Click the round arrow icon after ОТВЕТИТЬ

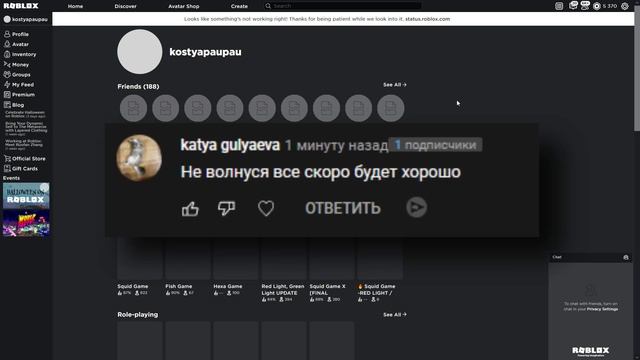pyautogui.click(x=416, y=207)
